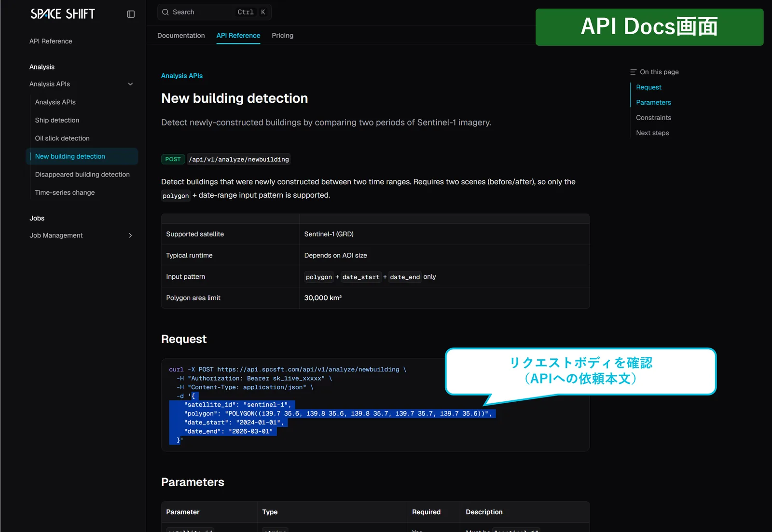Click the search magnifier icon
Image resolution: width=772 pixels, height=532 pixels.
[x=165, y=12]
